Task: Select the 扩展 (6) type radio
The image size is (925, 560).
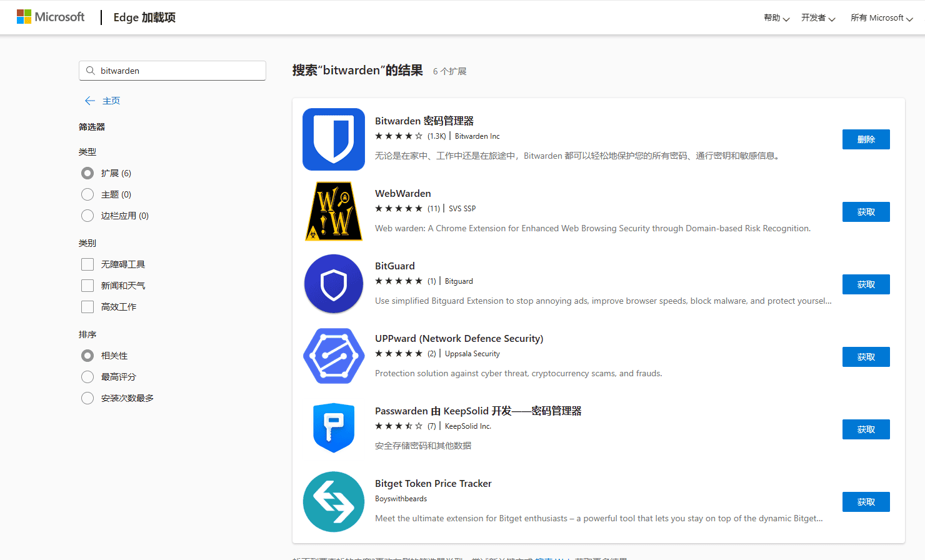Action: point(87,173)
